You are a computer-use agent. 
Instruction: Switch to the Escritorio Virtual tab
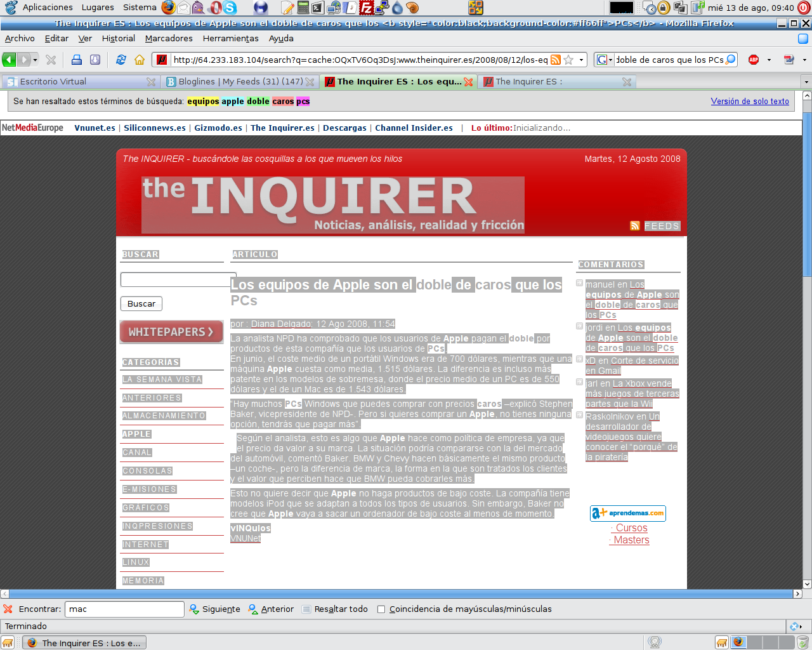[x=81, y=82]
